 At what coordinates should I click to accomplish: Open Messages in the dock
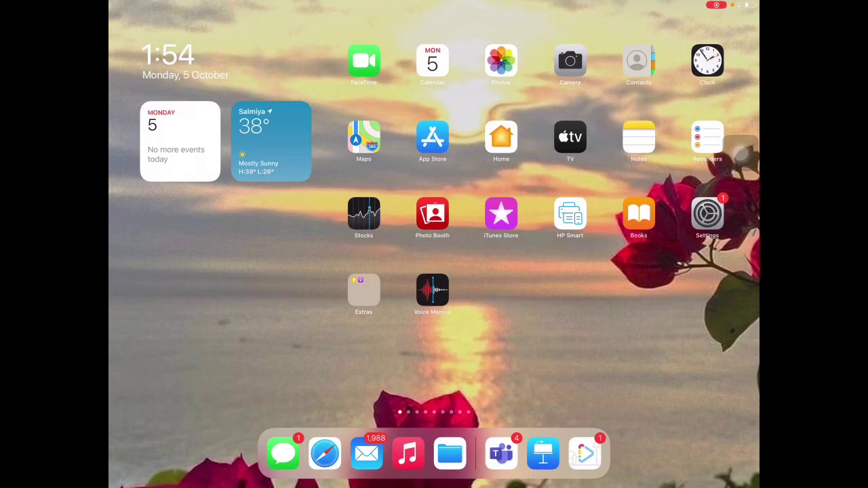click(283, 454)
